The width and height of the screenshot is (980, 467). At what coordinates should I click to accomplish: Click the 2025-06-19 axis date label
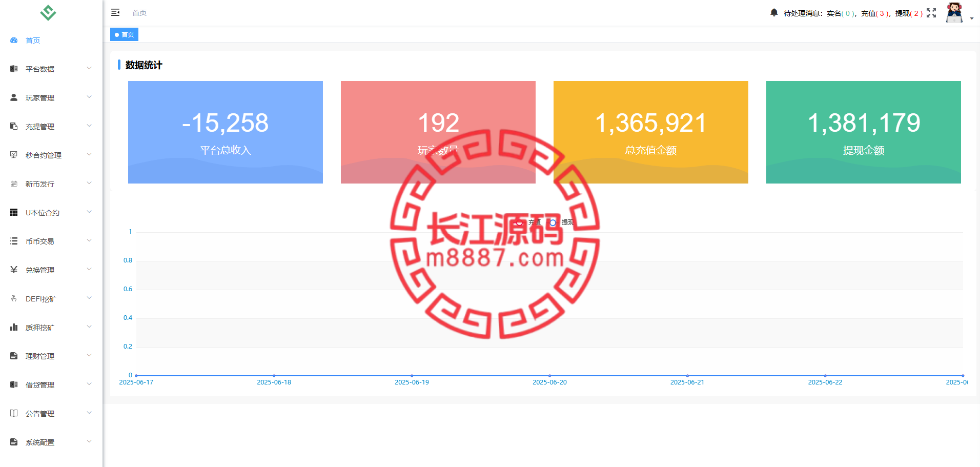pyautogui.click(x=412, y=382)
